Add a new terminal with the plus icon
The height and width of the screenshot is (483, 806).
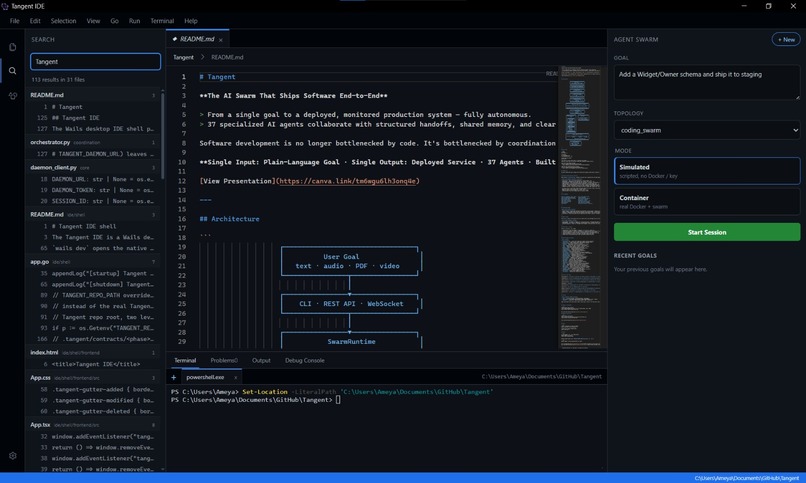click(x=174, y=377)
